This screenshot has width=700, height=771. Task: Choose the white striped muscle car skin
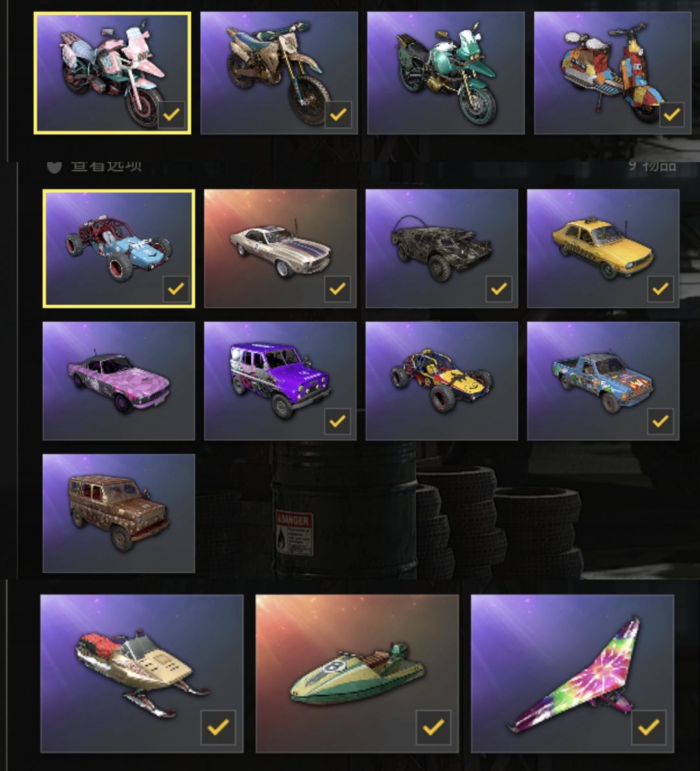(x=280, y=248)
